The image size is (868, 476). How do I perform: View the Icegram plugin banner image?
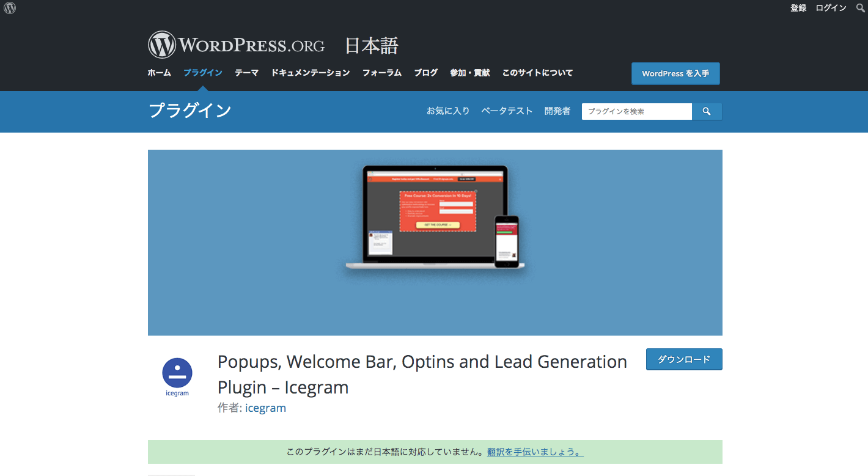click(435, 243)
